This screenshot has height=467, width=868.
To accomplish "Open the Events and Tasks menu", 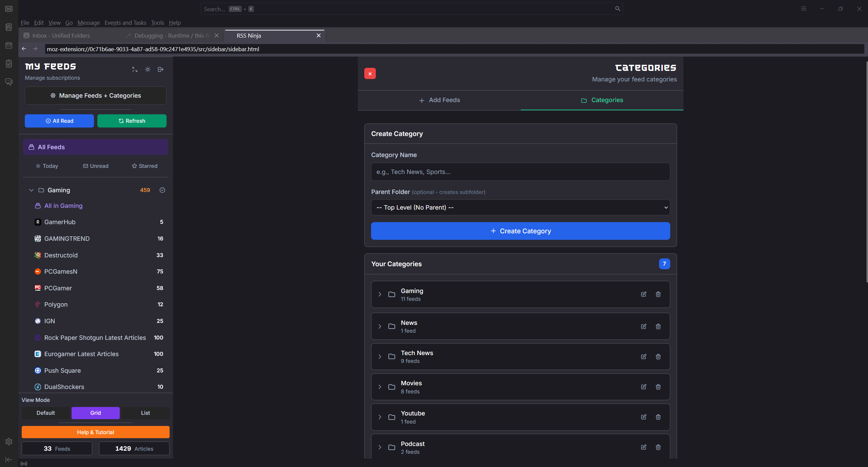I will click(x=125, y=23).
